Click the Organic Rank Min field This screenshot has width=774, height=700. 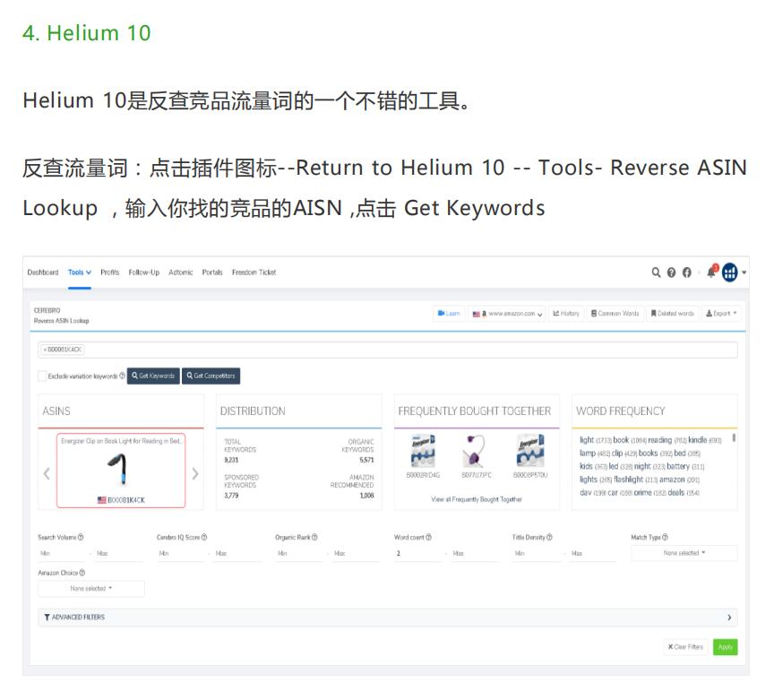[300, 553]
